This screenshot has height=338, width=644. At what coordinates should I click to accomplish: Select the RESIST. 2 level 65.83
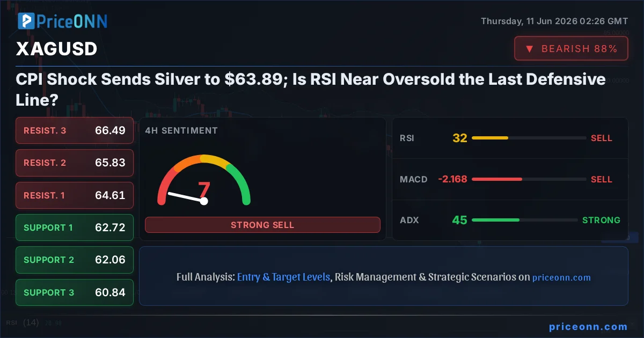75,163
